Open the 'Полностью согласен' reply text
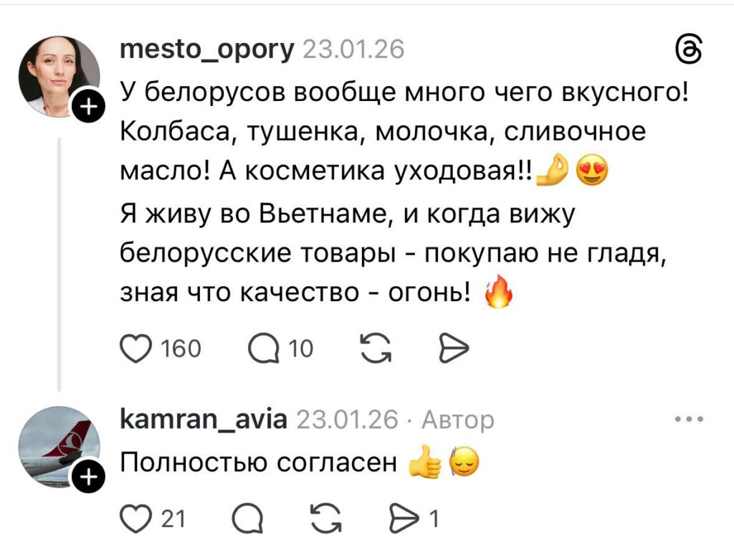The height and width of the screenshot is (560, 734). pos(258,464)
